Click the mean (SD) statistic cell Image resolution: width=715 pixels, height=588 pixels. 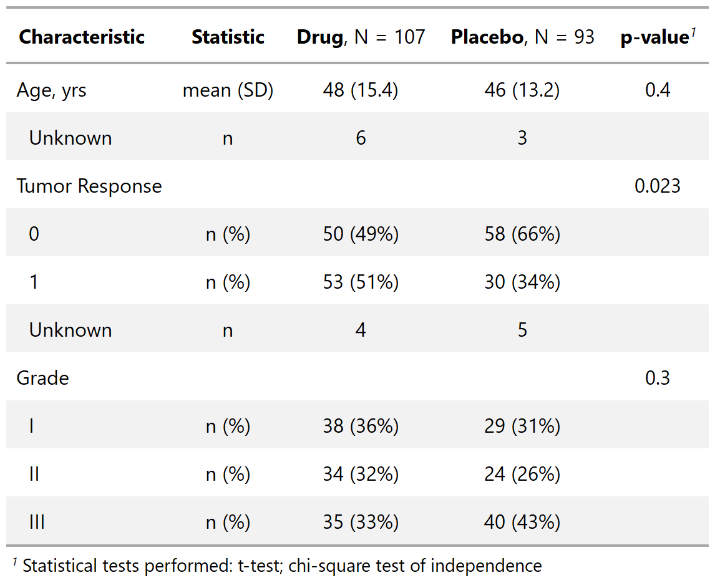click(x=228, y=90)
